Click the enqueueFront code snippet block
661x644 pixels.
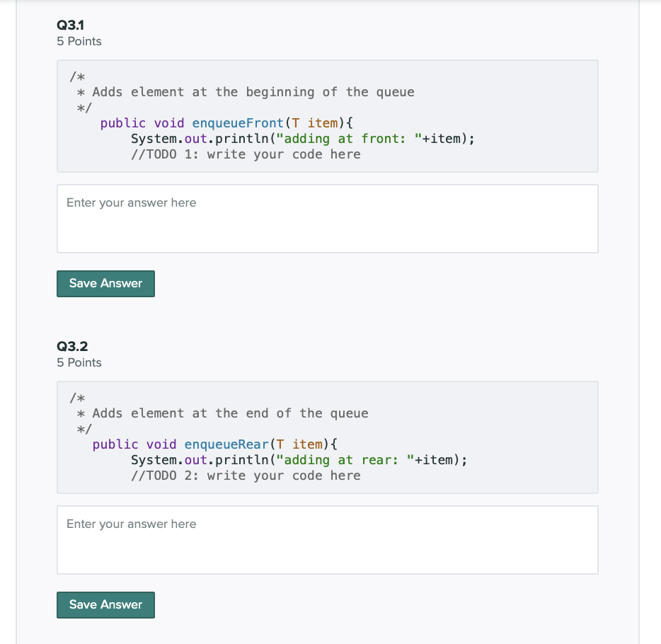click(x=327, y=115)
